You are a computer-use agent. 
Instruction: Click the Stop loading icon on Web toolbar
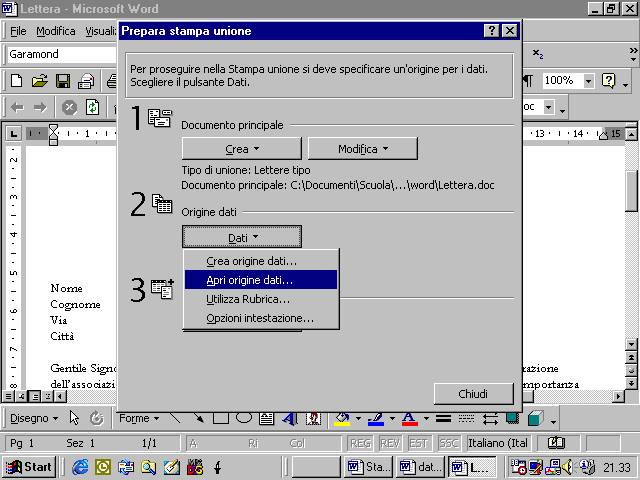tap(69, 108)
